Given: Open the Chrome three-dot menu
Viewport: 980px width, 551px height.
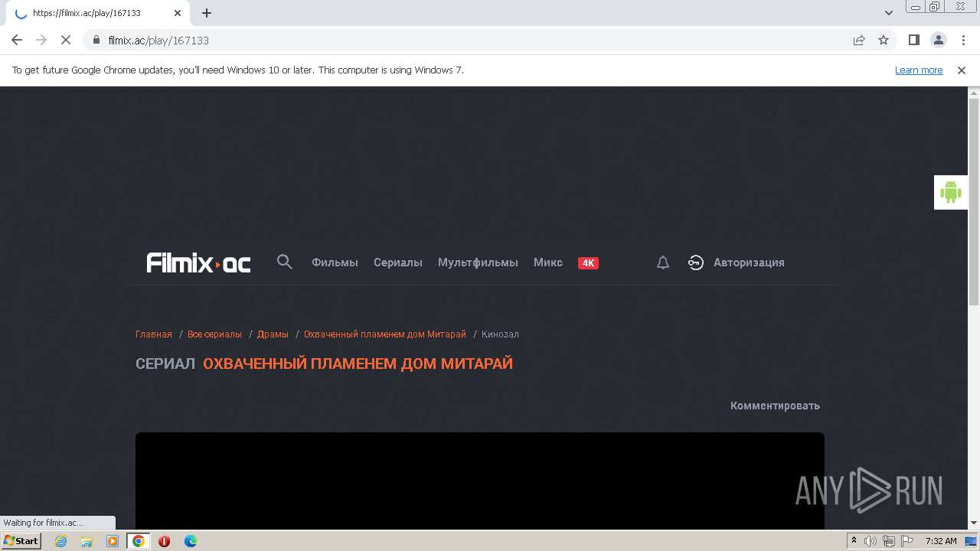Looking at the screenshot, I should point(962,40).
